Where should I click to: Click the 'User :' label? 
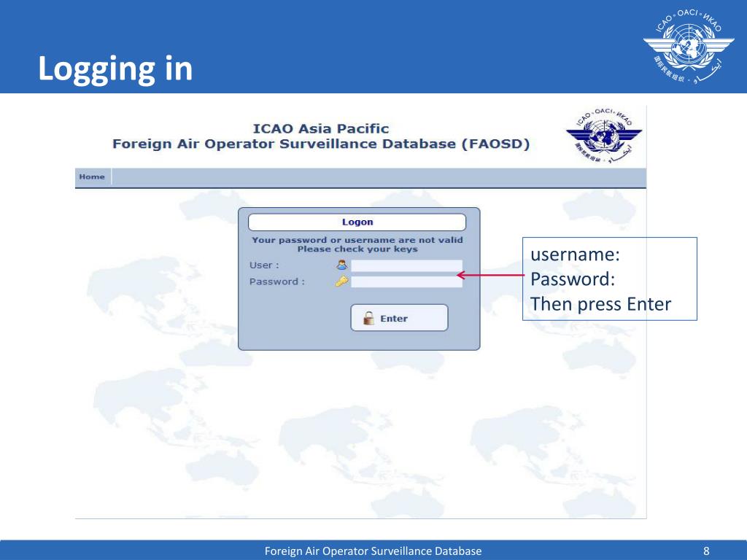click(x=264, y=265)
